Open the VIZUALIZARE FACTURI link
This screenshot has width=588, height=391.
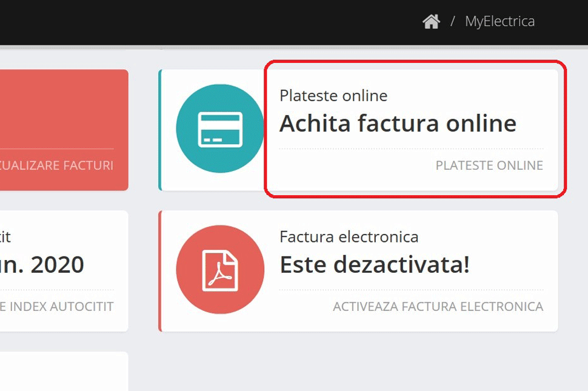[x=57, y=165]
